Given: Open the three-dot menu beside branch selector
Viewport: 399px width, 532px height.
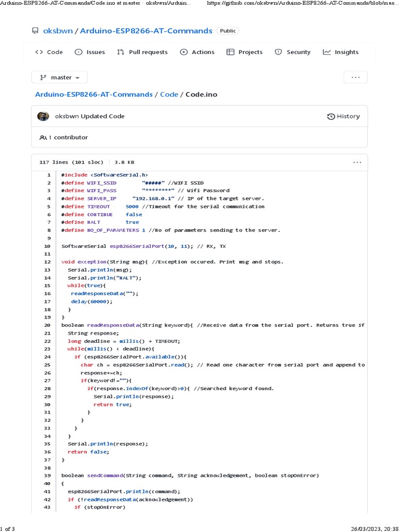Looking at the screenshot, I should coord(355,77).
